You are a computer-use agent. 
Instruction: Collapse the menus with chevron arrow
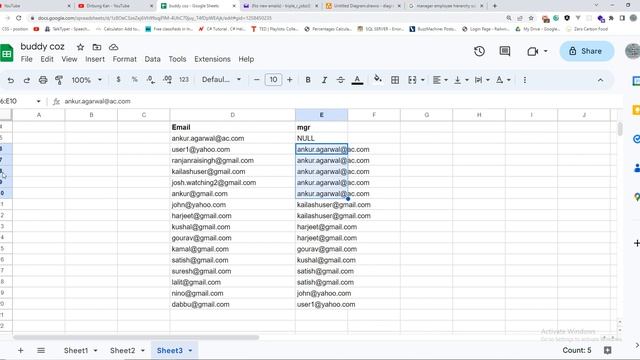click(600, 80)
